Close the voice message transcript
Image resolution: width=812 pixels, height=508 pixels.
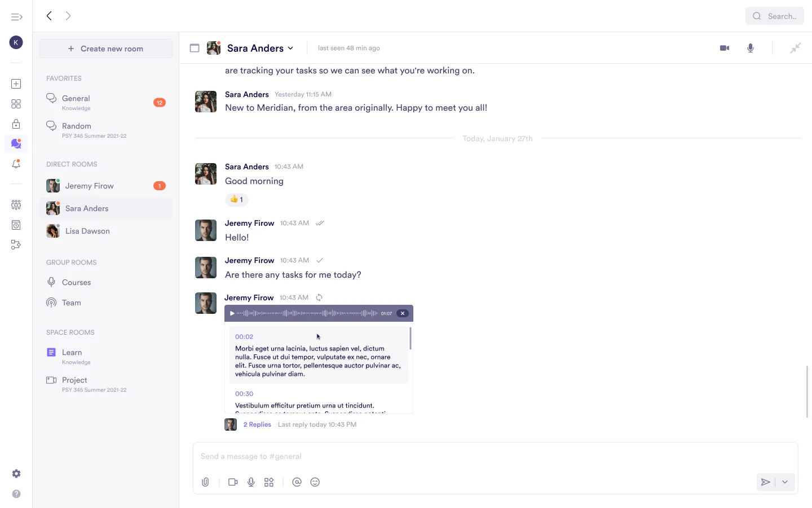pos(402,313)
